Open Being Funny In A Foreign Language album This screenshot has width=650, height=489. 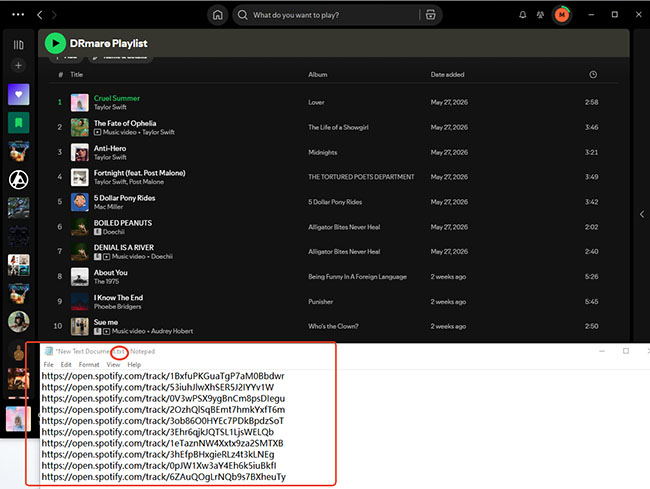tap(357, 277)
